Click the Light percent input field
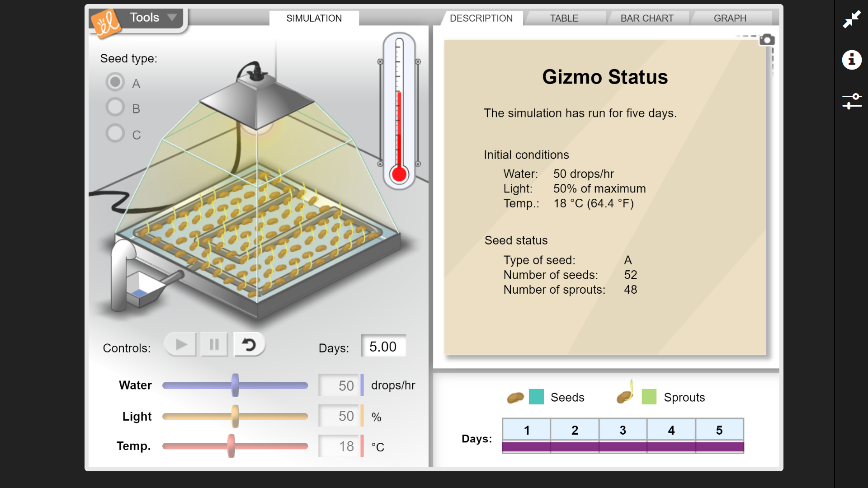 tap(339, 416)
